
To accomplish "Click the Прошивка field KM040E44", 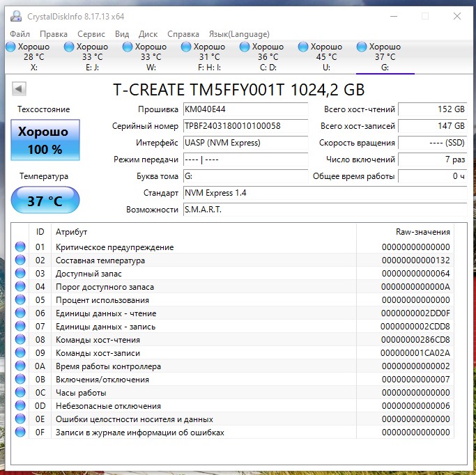I will pyautogui.click(x=245, y=109).
